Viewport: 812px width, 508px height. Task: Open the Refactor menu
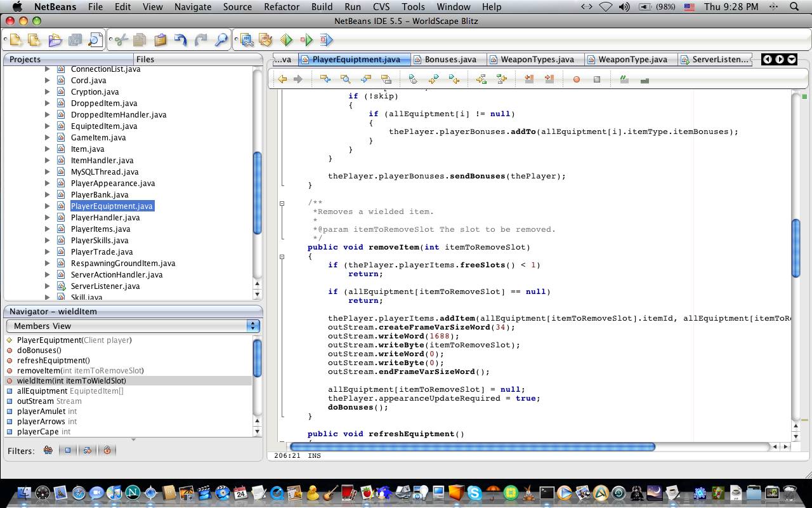pos(282,6)
